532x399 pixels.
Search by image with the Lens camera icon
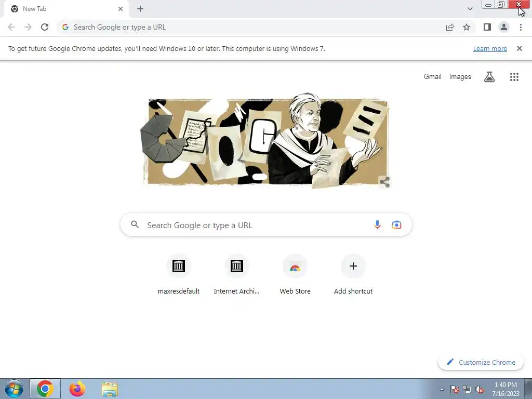point(396,224)
